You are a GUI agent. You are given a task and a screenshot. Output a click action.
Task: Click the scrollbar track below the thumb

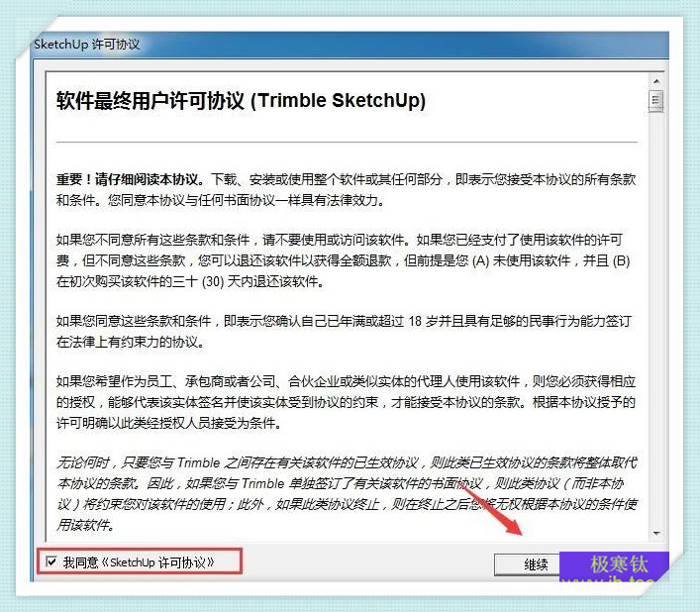coord(656,319)
